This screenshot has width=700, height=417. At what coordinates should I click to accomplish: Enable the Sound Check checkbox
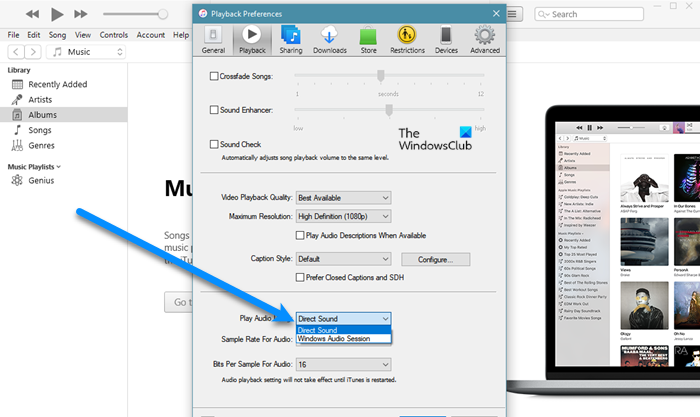(214, 144)
